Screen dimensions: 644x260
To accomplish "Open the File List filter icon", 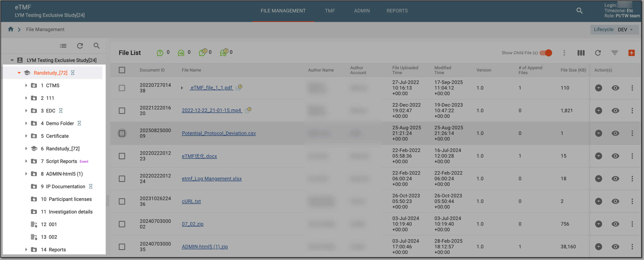I will (615, 53).
